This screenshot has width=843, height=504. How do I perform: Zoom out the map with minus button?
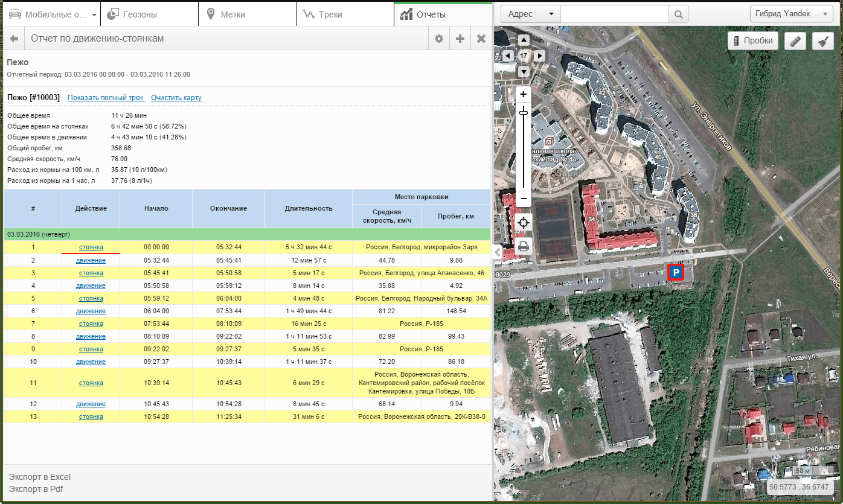point(524,199)
